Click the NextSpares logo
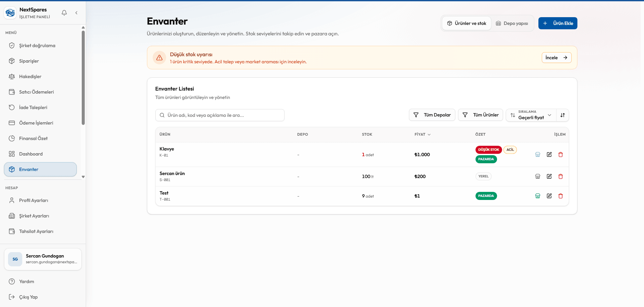This screenshot has width=644, height=307. click(10, 13)
